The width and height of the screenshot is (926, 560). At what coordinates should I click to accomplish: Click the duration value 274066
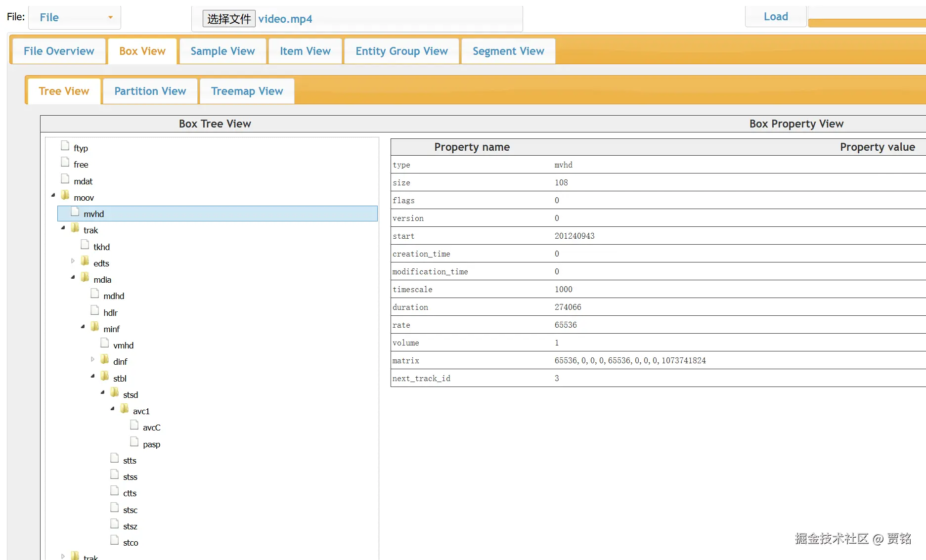tap(568, 307)
